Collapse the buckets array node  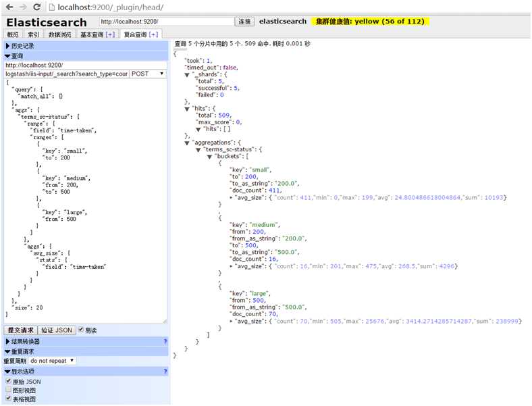(x=209, y=157)
